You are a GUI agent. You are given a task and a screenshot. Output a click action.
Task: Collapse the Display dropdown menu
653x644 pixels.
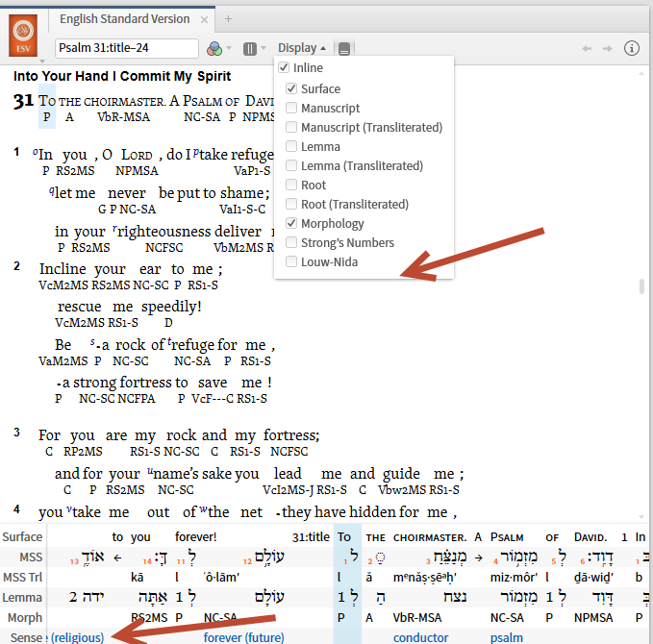tap(302, 48)
